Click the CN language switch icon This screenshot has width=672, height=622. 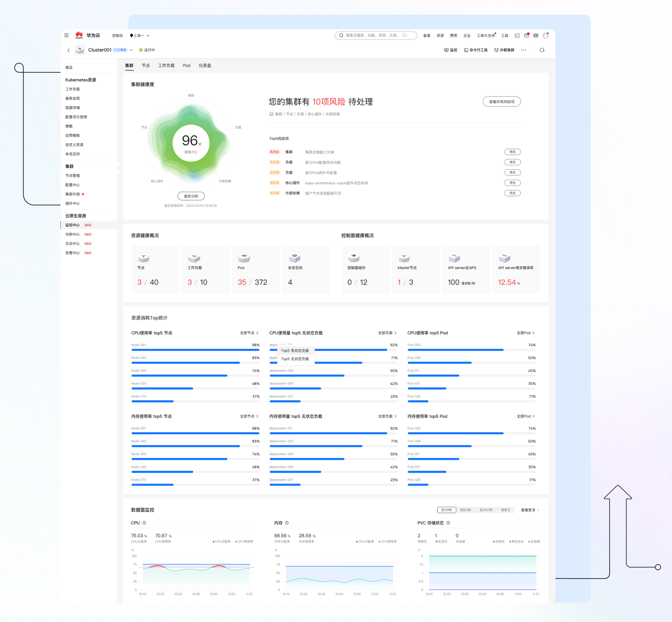535,35
